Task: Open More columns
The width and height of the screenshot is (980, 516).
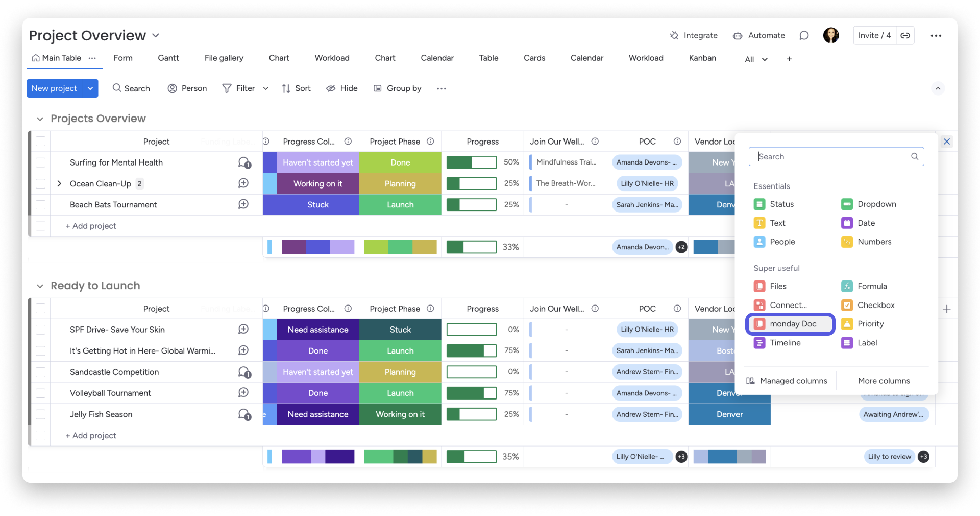Action: pos(884,381)
